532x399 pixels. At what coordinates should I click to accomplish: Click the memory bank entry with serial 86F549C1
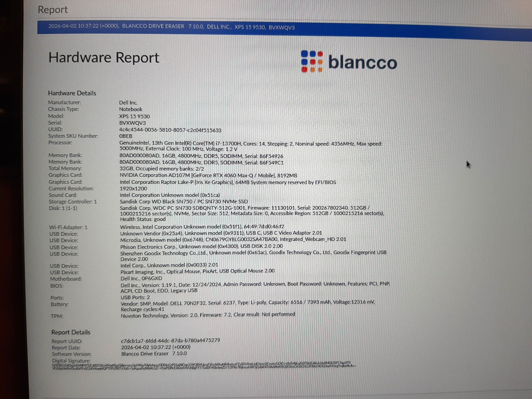coord(201,163)
